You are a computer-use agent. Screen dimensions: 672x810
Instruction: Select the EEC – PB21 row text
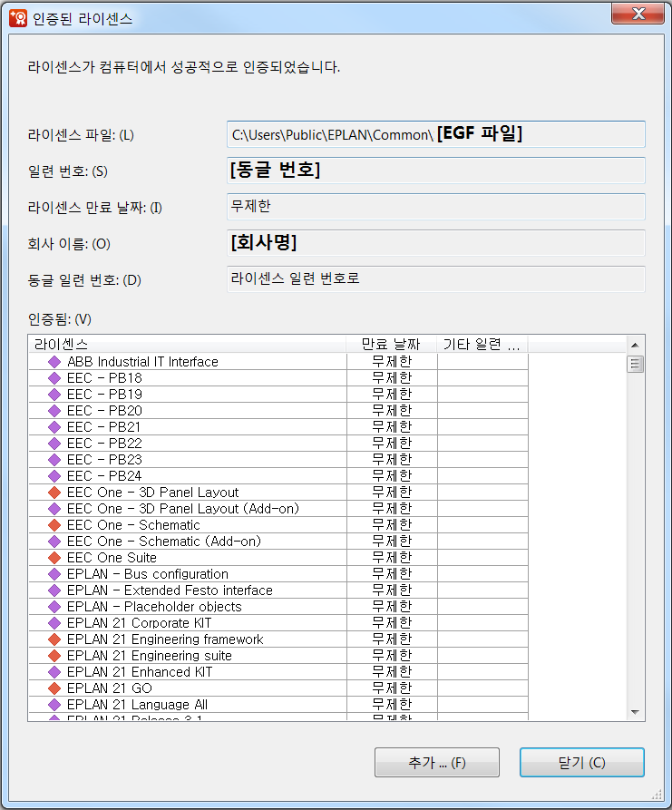tap(103, 427)
